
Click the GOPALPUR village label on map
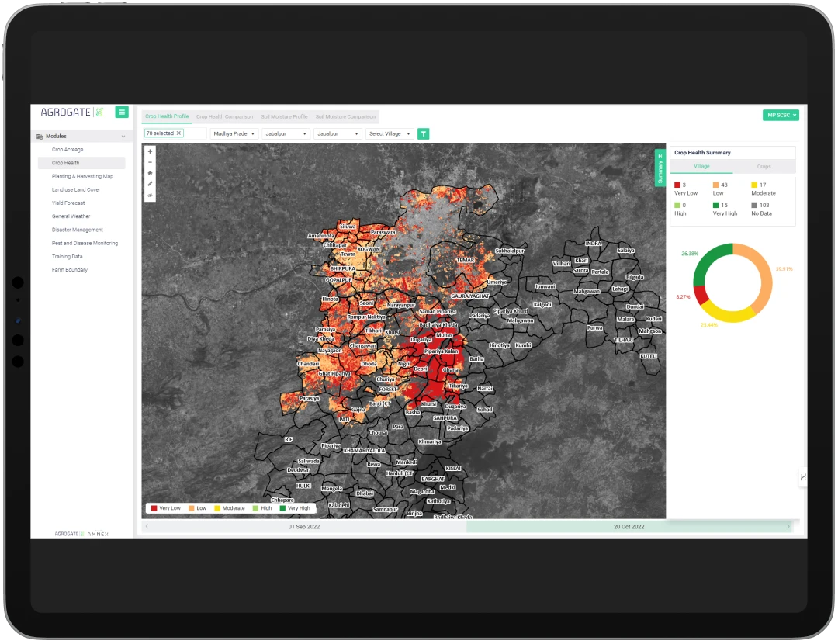click(x=339, y=279)
